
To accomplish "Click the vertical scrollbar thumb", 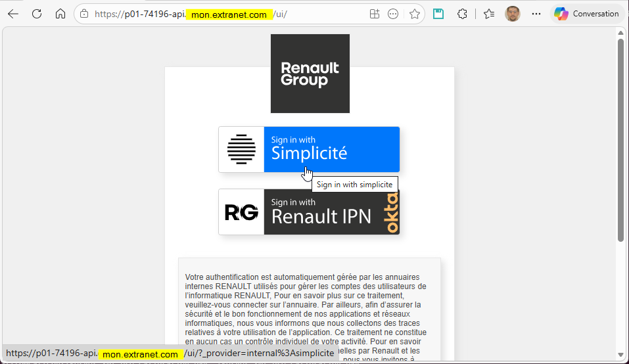I will click(620, 141).
